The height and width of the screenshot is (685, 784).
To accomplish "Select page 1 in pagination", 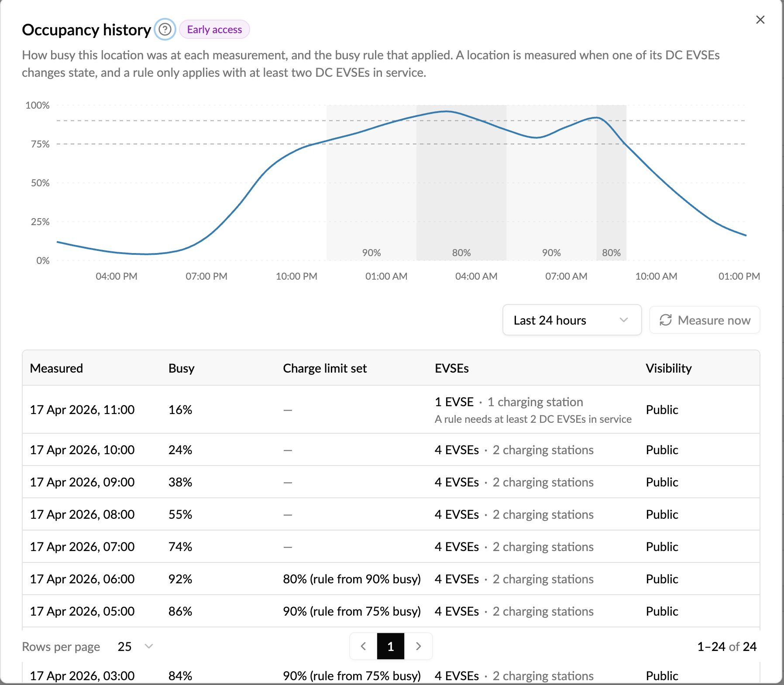I will (x=391, y=646).
